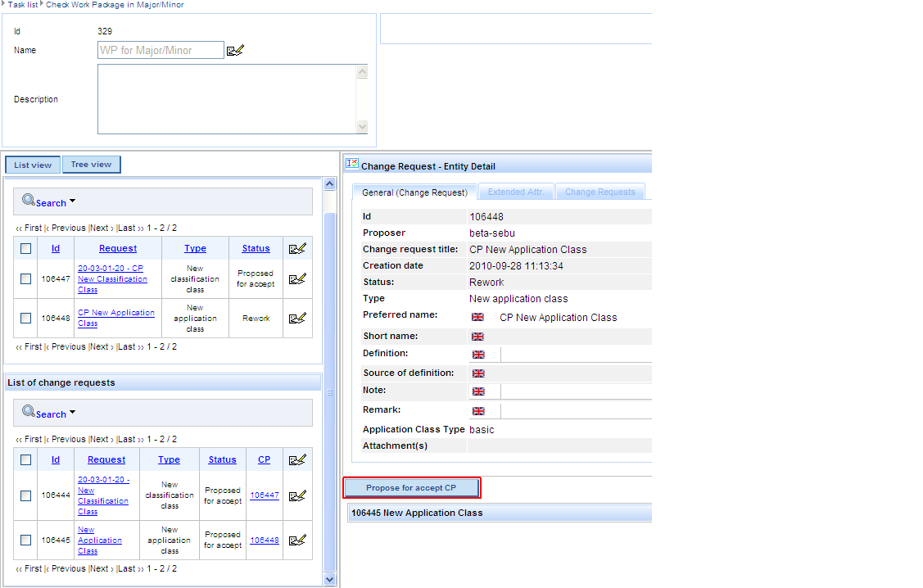Tick checkbox for request 106448

pyautogui.click(x=26, y=319)
